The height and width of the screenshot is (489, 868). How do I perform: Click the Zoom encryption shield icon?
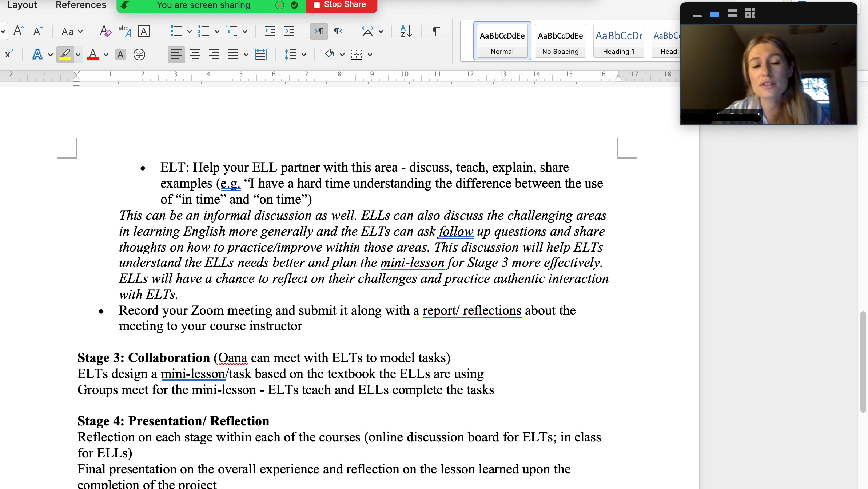click(294, 5)
